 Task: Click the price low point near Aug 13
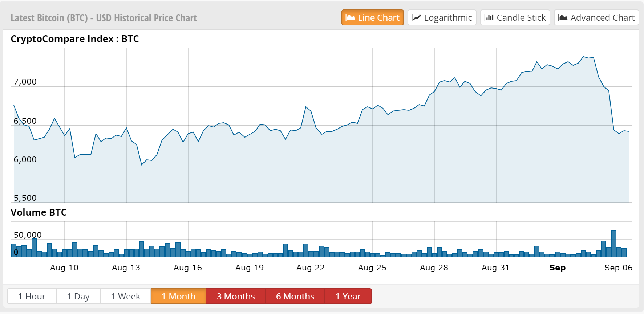(142, 165)
